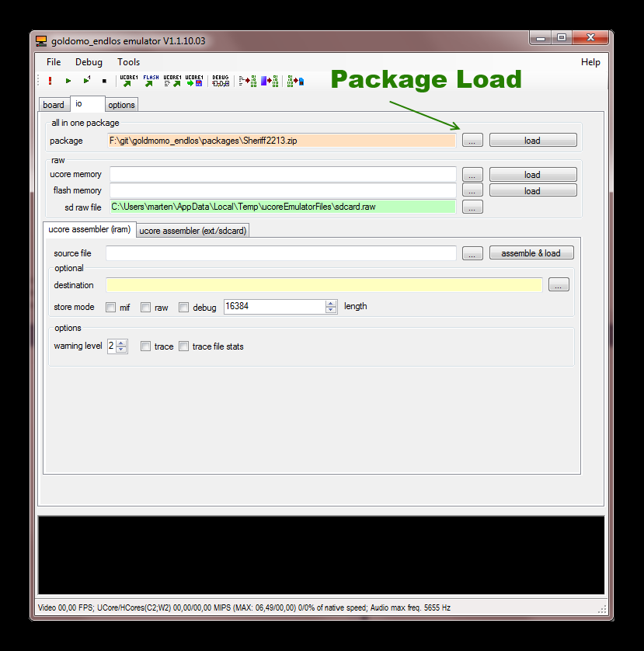644x651 pixels.
Task: Close the emulator window
Action: [x=590, y=38]
